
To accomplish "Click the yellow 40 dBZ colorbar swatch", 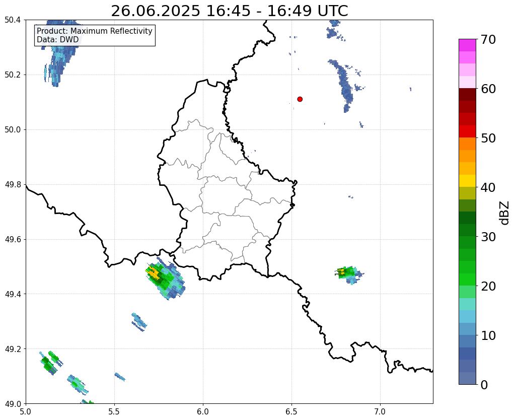I will click(x=467, y=181).
